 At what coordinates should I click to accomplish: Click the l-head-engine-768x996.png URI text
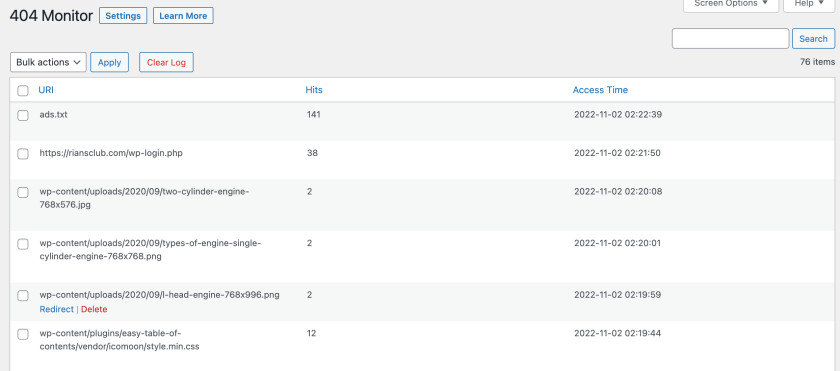pyautogui.click(x=159, y=294)
